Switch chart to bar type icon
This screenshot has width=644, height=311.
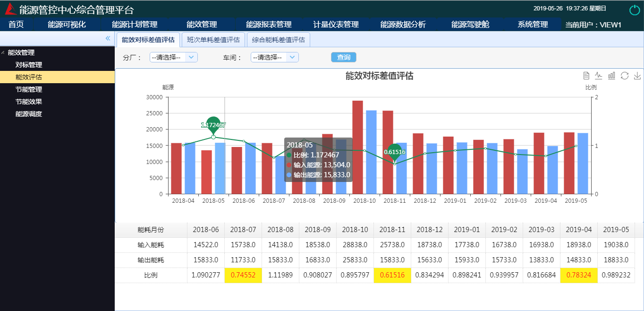point(611,76)
